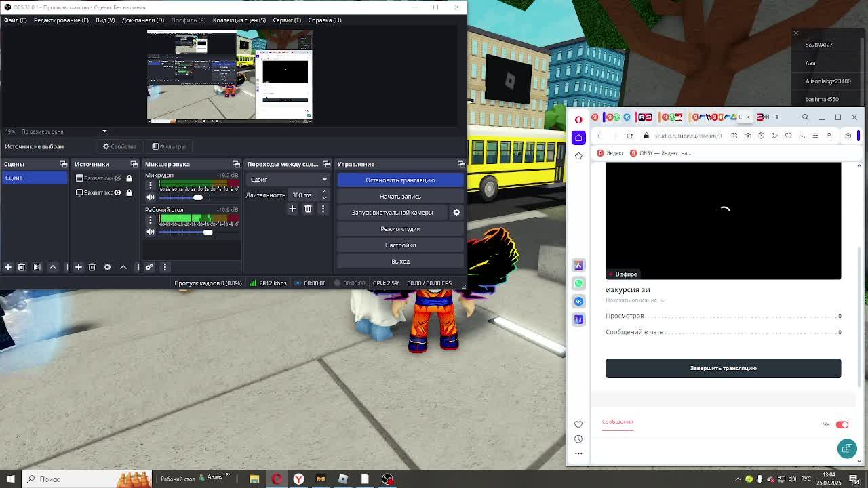Search tabs with Opera magnifier icon
The height and width of the screenshot is (488, 868).
click(806, 117)
